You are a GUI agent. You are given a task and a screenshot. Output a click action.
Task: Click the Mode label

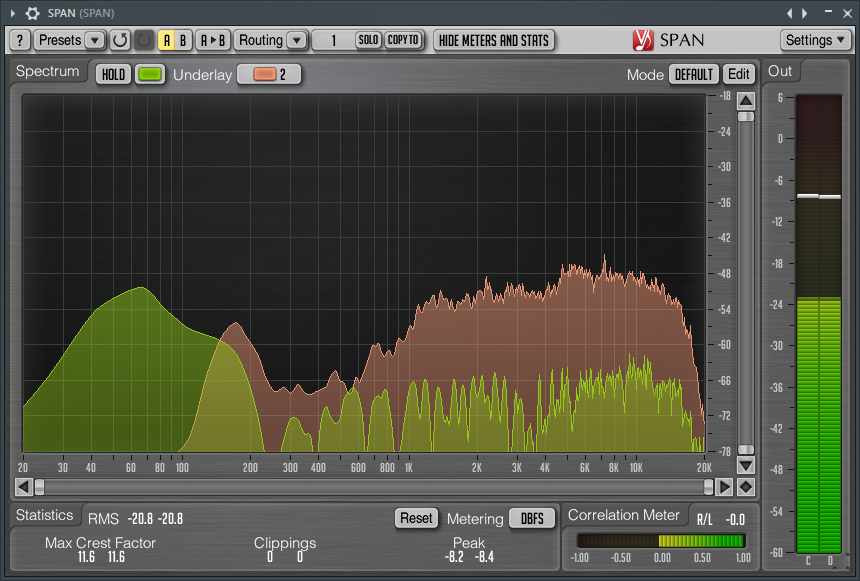pyautogui.click(x=645, y=75)
